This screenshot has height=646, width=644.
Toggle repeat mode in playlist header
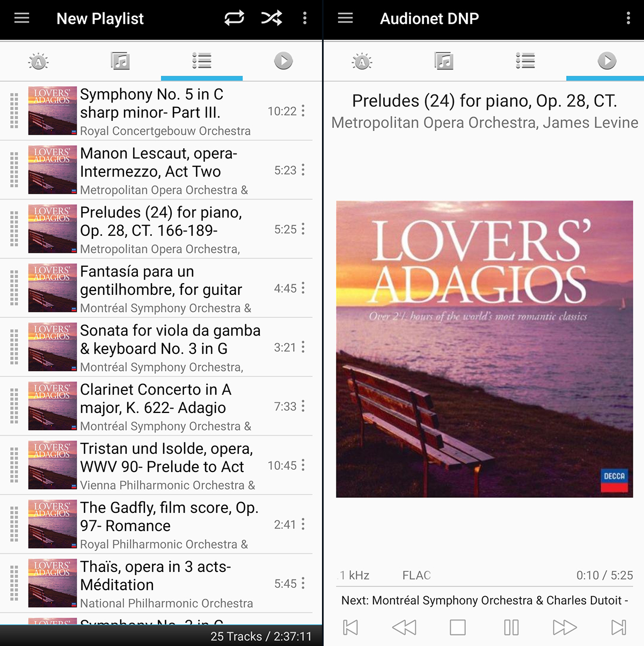234,18
